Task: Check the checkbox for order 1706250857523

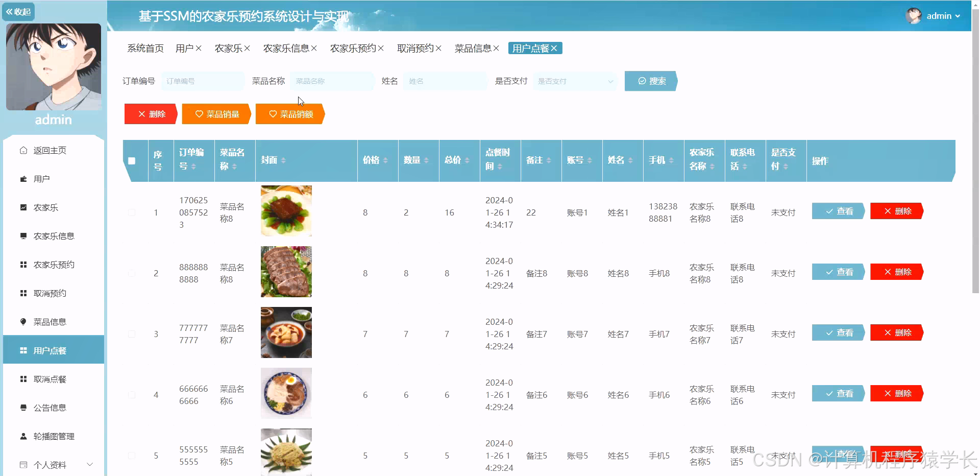Action: (132, 212)
